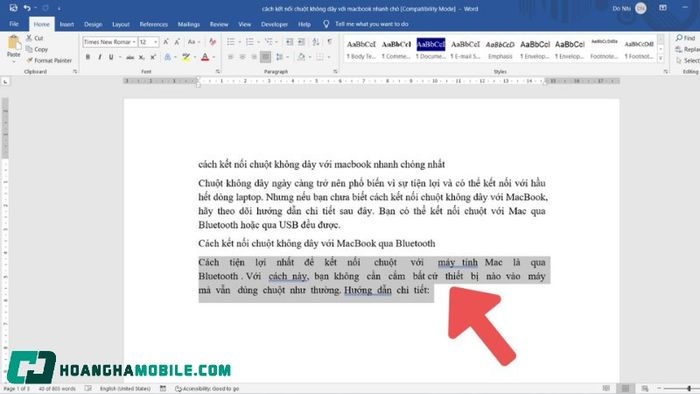Apply superscript formatting

153,57
